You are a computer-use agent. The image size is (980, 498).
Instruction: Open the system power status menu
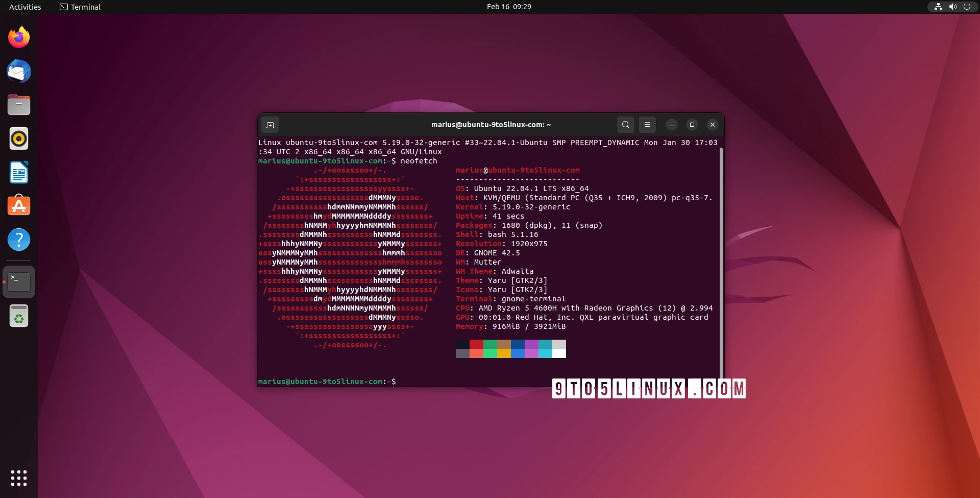pyautogui.click(x=967, y=7)
